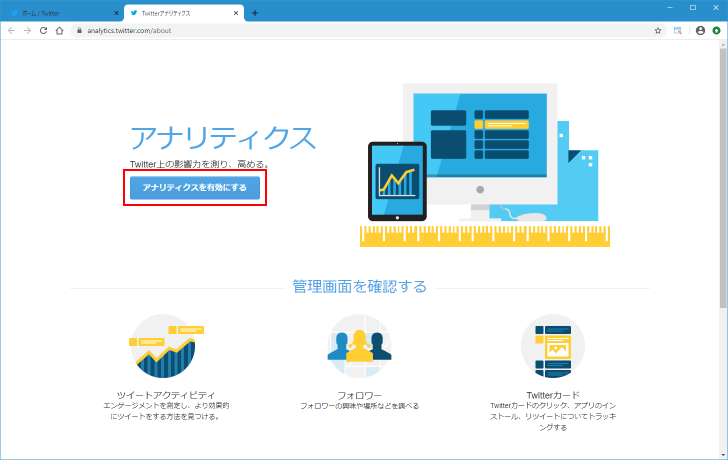Image resolution: width=728 pixels, height=460 pixels.
Task: Click the アナリティクス page title
Action: tap(223, 138)
